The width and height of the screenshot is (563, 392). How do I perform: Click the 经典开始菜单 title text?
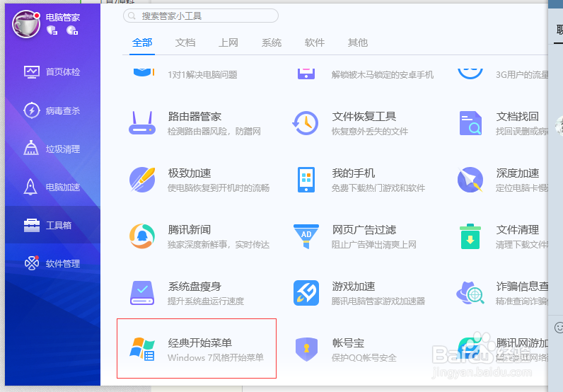pyautogui.click(x=200, y=342)
